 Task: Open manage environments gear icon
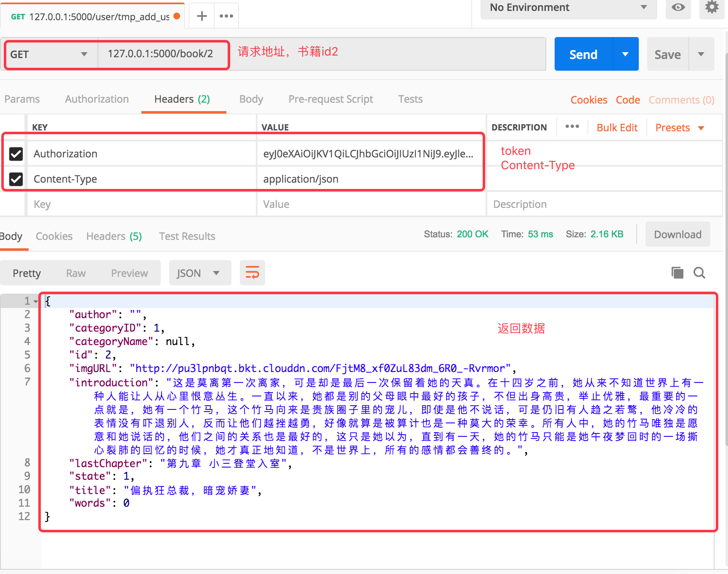[x=712, y=8]
